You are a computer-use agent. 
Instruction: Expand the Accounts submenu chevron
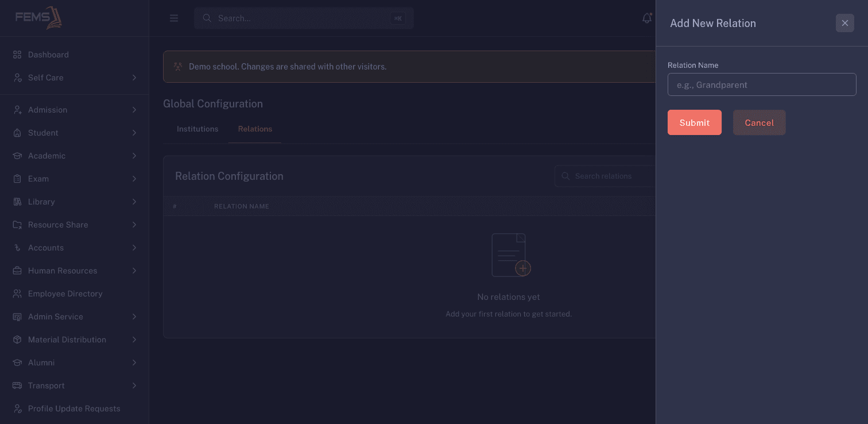[x=134, y=248]
